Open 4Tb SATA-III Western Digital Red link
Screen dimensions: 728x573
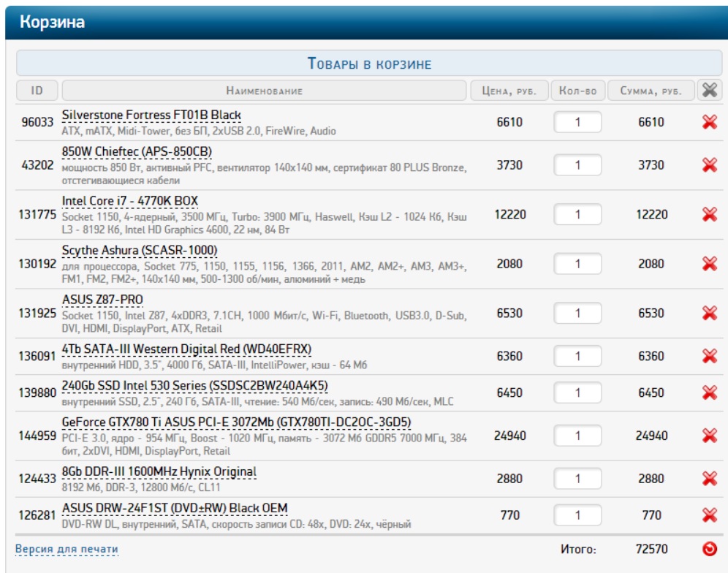tap(186, 349)
